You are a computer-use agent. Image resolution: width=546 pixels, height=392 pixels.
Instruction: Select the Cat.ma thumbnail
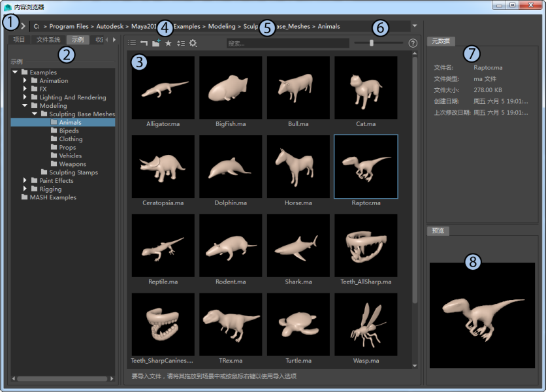pos(366,88)
